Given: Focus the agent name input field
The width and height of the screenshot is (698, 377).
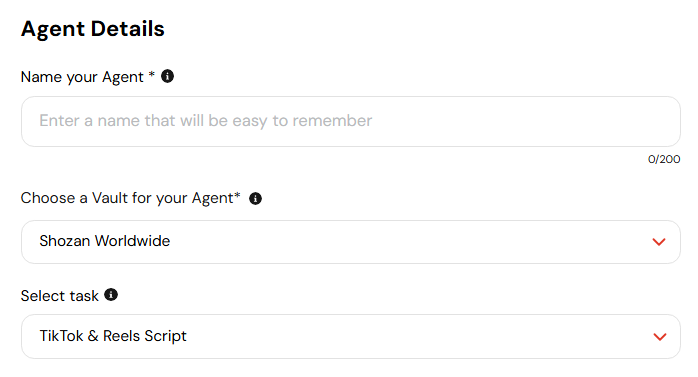Looking at the screenshot, I should point(351,122).
